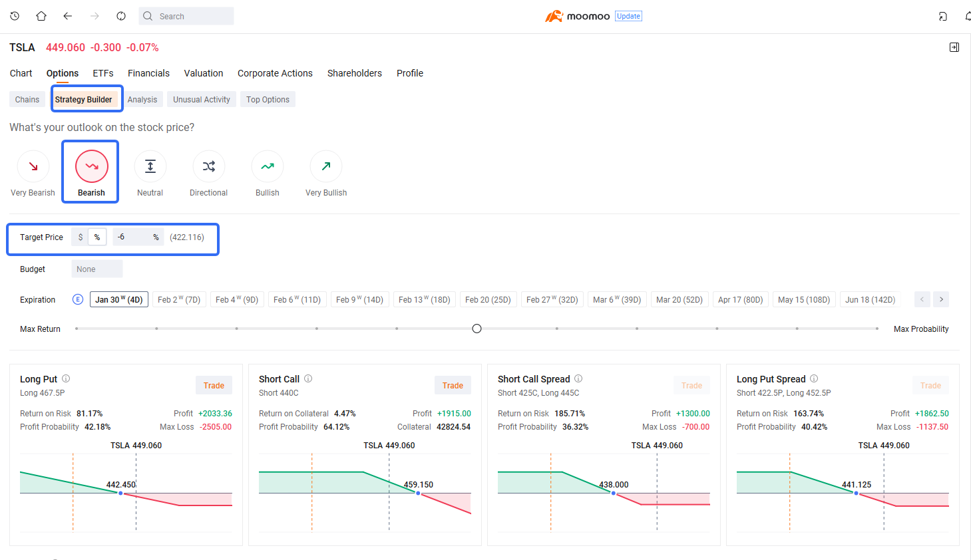Screen dimensions: 971x560
Task: Trade the Short Call Spread strategy
Action: (691, 385)
